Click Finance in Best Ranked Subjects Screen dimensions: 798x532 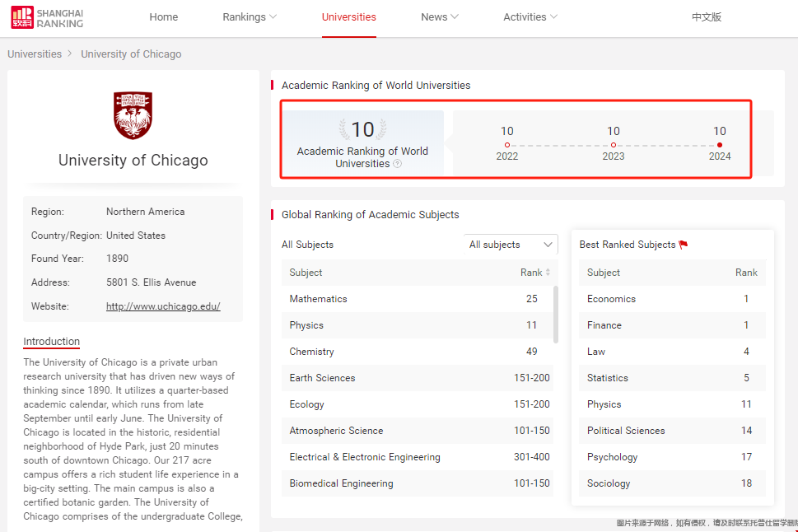(x=672, y=325)
